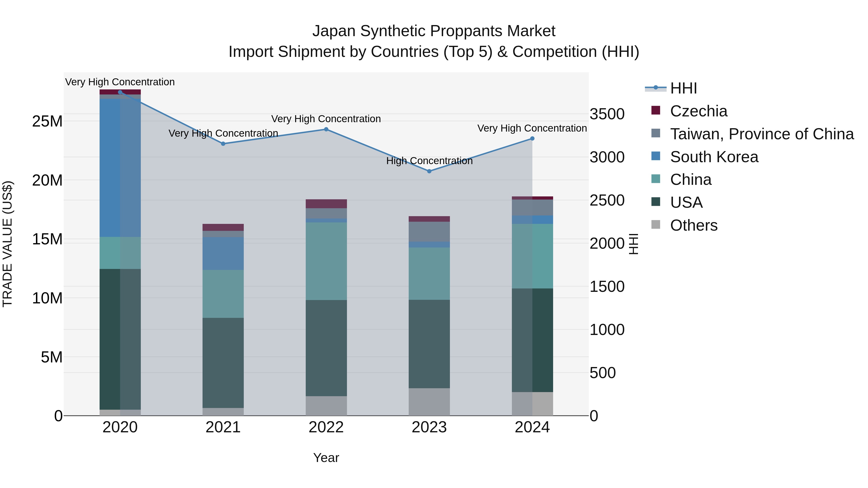Click the 15M y-axis tick label
Image resolution: width=868 pixels, height=488 pixels.
(x=47, y=239)
